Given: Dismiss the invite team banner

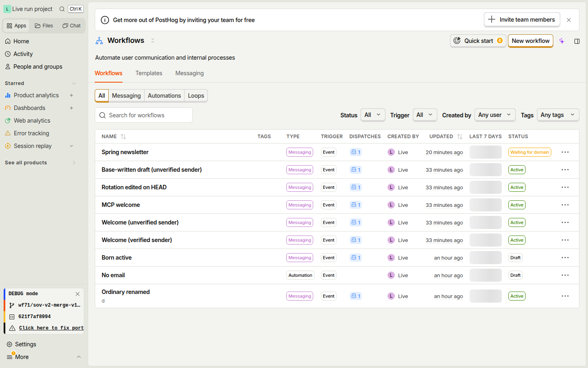Looking at the screenshot, I should tap(569, 20).
